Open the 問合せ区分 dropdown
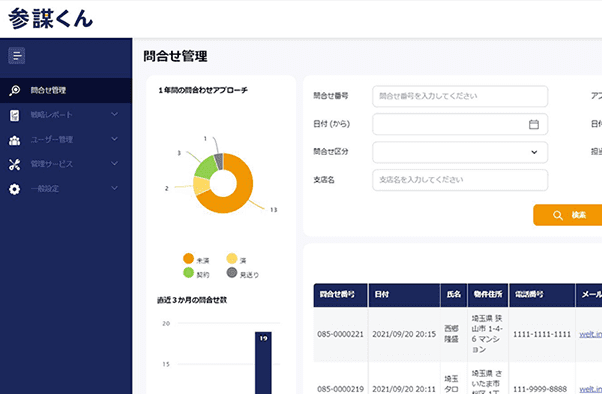 point(460,152)
